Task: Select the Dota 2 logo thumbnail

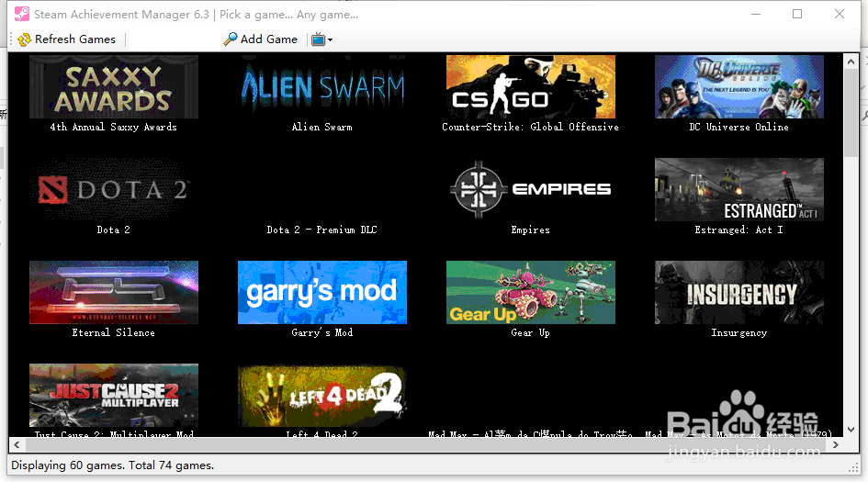Action: pyautogui.click(x=114, y=189)
